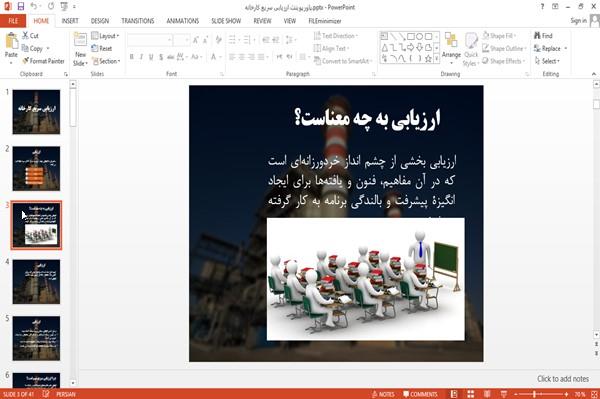Switch to the ANIMATIONS tab
The image size is (600, 399).
coord(183,21)
